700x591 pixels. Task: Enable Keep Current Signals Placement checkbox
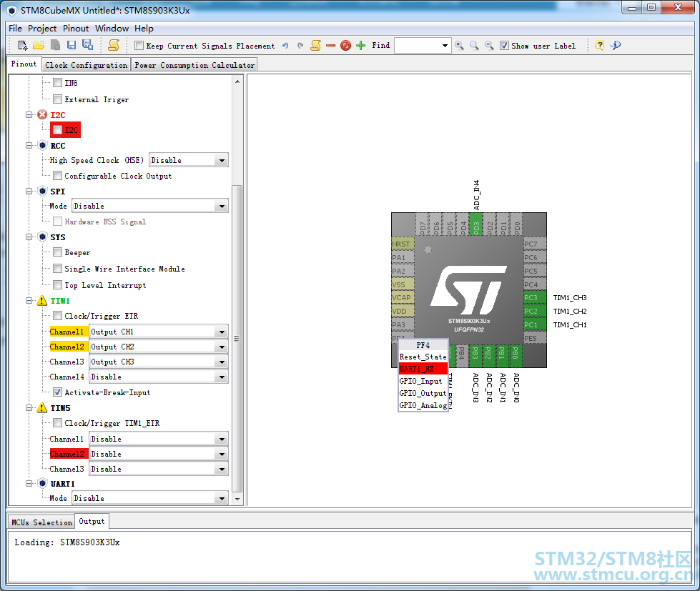coord(139,46)
